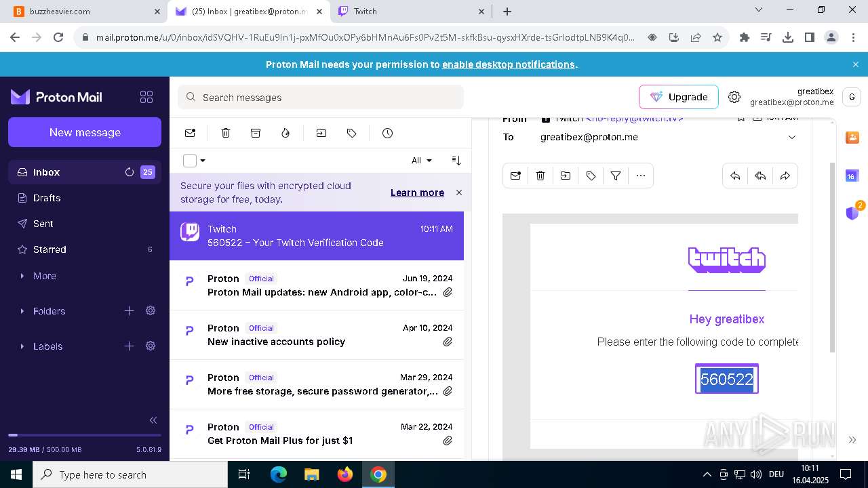Add new folder with plus icon
Screen dimensions: 868x488
pyautogui.click(x=129, y=311)
